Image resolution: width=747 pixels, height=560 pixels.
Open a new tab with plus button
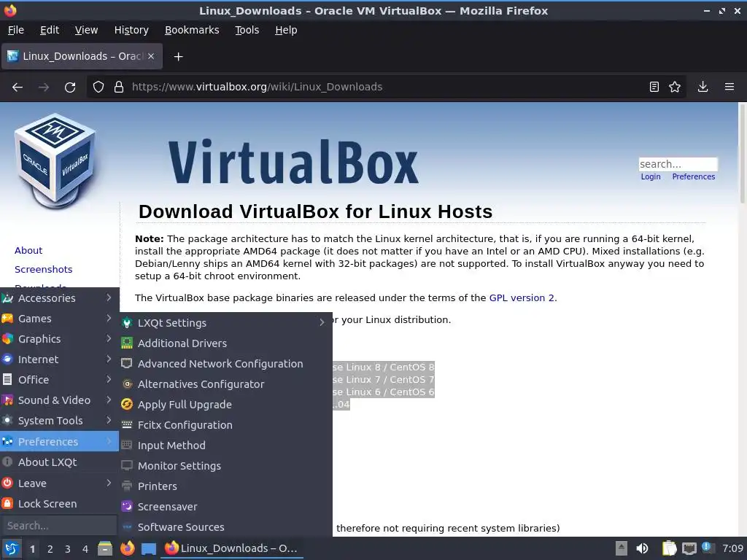[x=178, y=57]
